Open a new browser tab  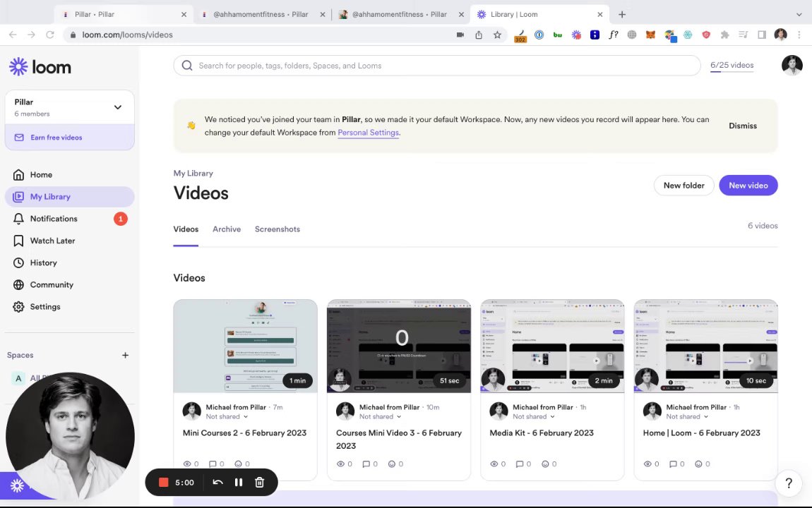coord(622,15)
